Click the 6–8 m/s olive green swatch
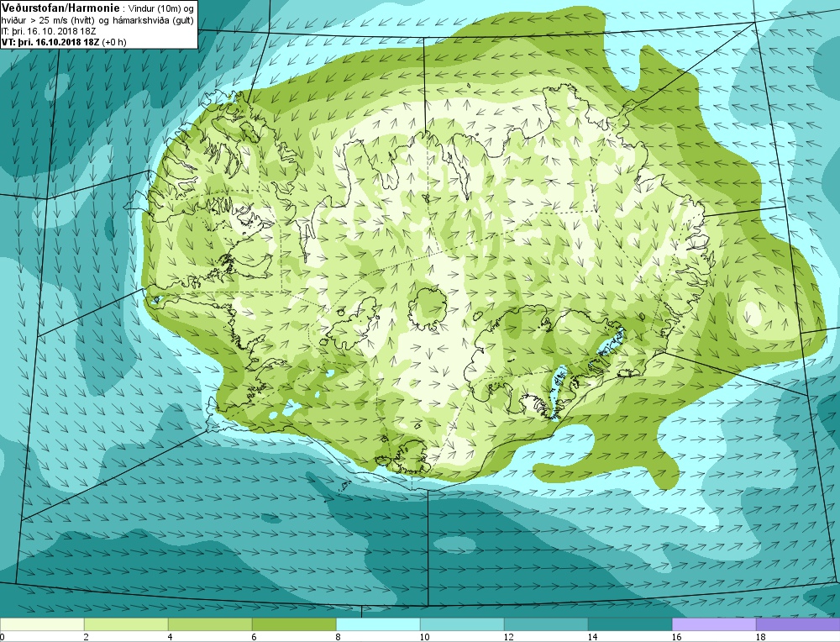This screenshot has width=840, height=642. pos(294,624)
